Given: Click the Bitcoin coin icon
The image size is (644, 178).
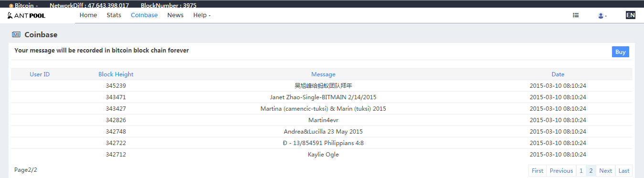Looking at the screenshot, I should tap(11, 6).
